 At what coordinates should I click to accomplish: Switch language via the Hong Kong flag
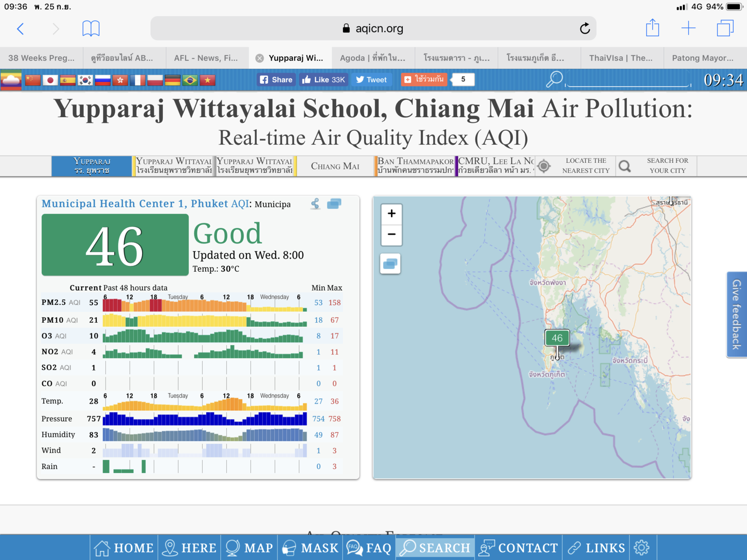coord(120,80)
